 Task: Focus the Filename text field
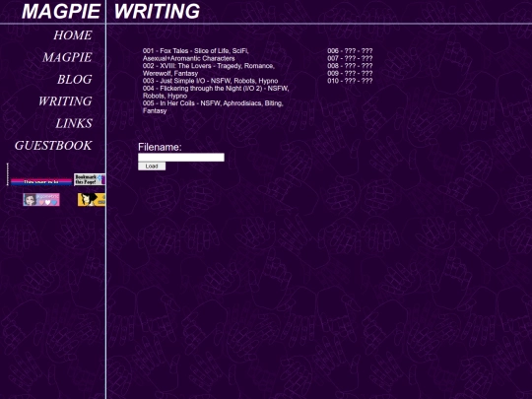point(181,157)
